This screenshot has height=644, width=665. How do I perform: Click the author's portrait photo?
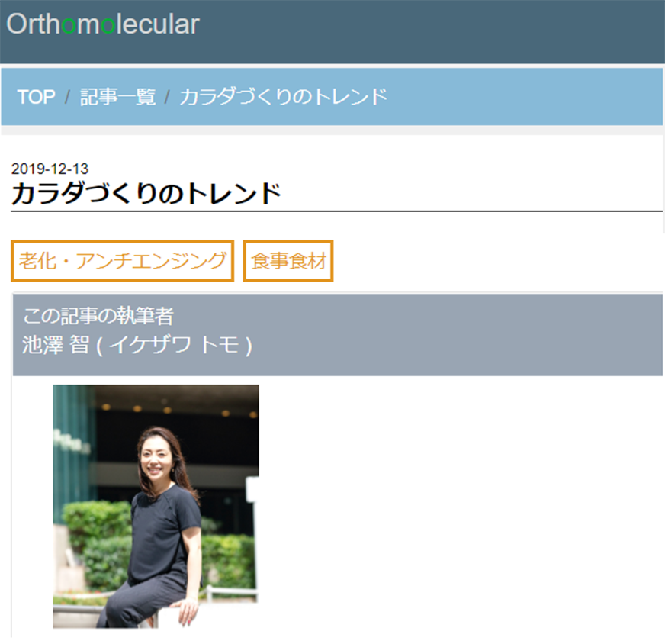[x=156, y=505]
